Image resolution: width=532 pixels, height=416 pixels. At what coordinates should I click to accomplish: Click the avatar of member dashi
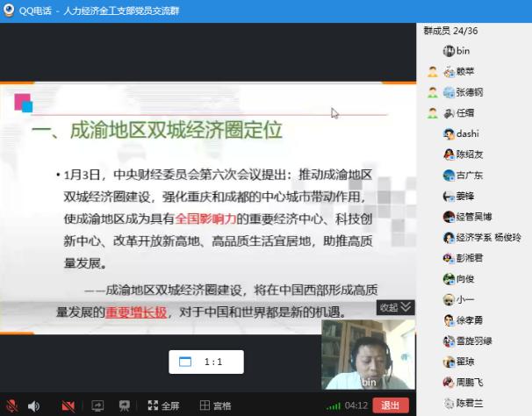449,133
